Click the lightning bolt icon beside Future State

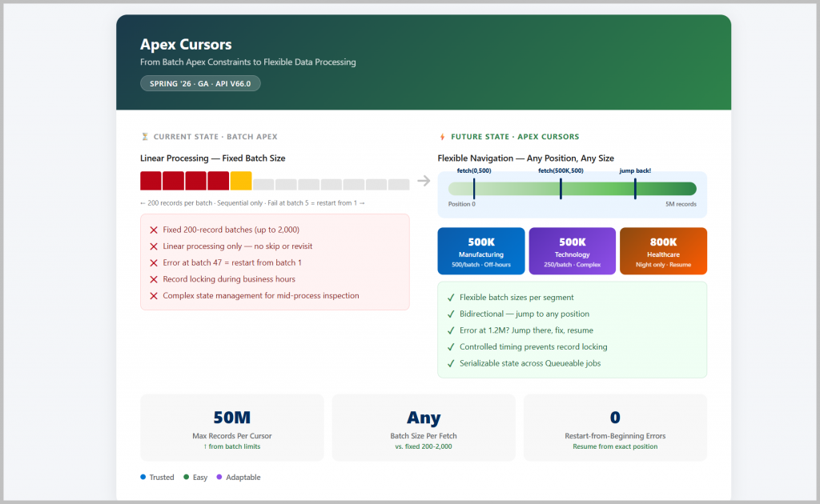click(442, 137)
